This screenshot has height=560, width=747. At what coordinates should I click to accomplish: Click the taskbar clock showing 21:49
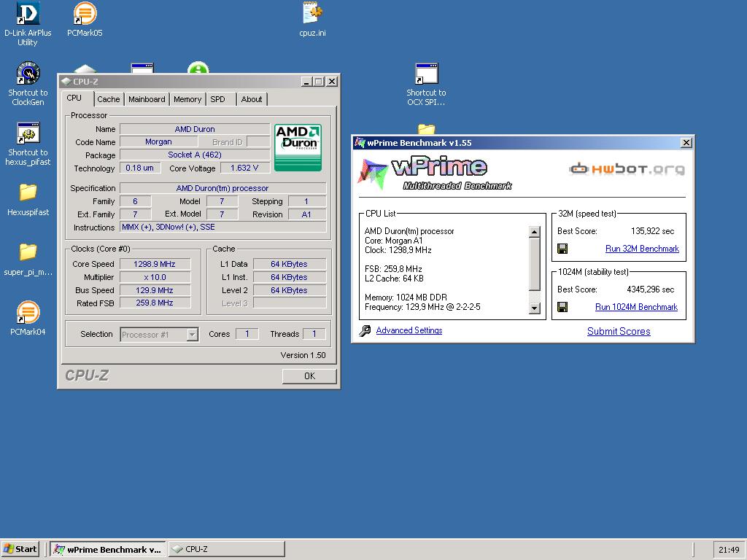point(729,550)
